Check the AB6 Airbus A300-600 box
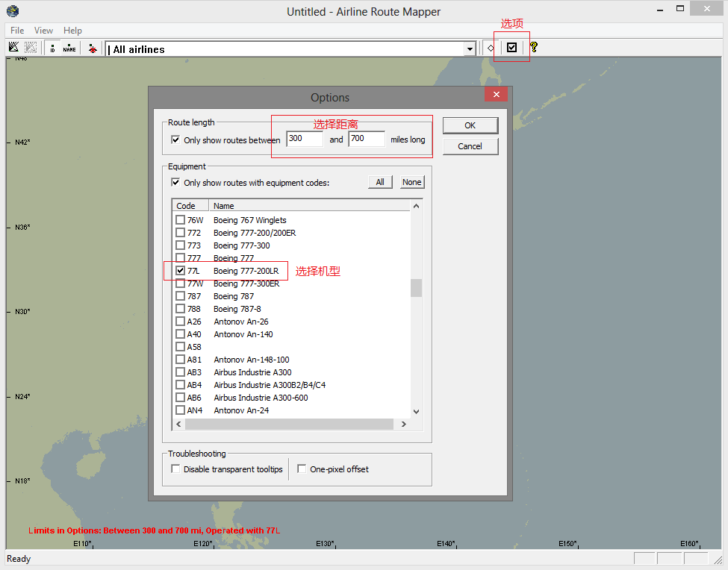The image size is (728, 570). (x=180, y=397)
